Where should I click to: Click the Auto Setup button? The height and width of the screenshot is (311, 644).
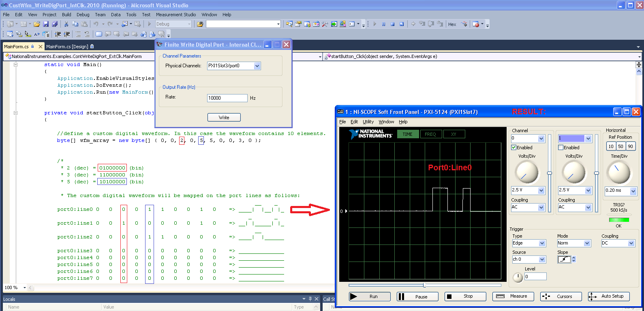(x=609, y=296)
